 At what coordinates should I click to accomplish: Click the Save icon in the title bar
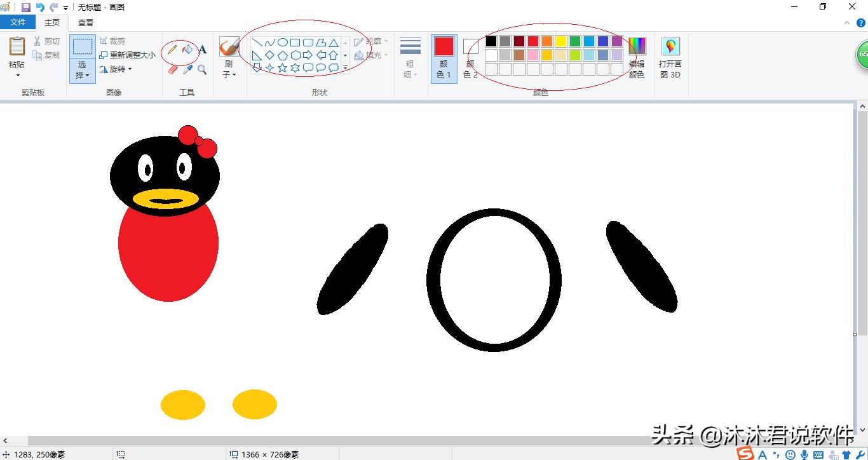click(x=26, y=8)
